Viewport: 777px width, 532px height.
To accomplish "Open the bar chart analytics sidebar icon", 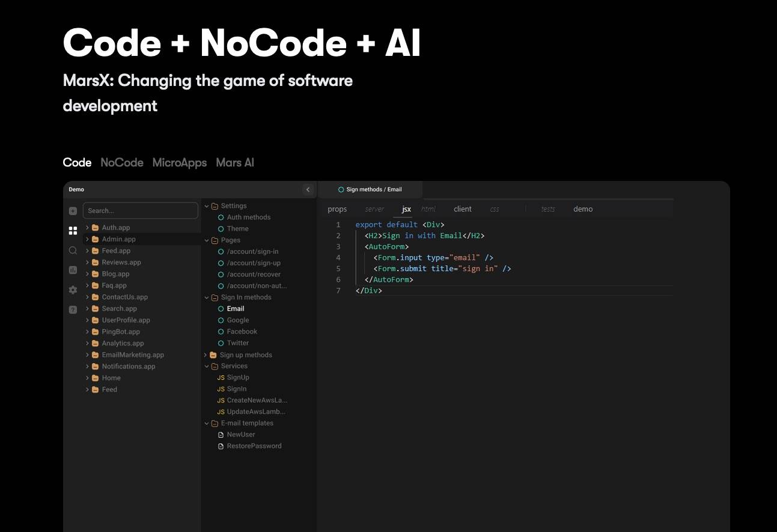I will tap(73, 271).
